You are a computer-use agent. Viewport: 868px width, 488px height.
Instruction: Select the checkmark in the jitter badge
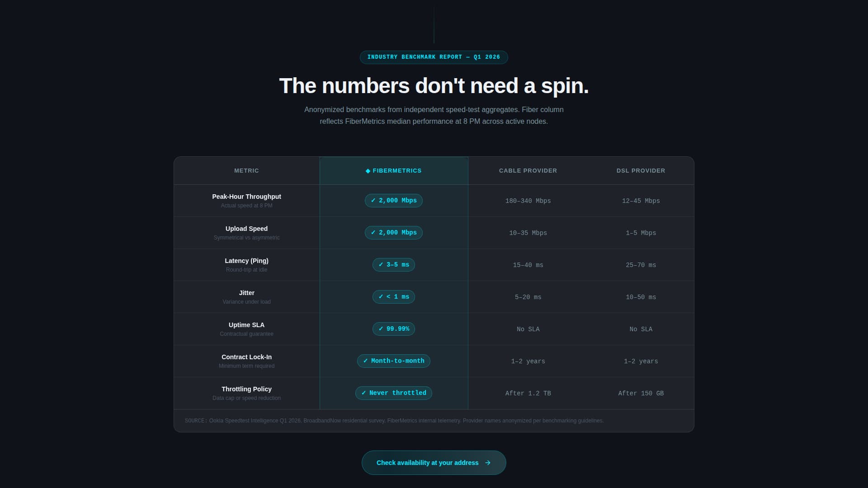click(x=381, y=297)
